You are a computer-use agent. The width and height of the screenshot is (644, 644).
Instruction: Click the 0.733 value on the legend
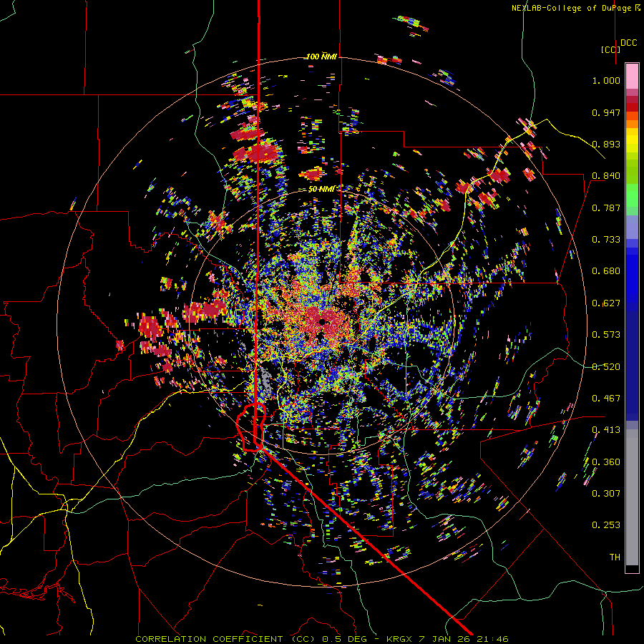606,240
